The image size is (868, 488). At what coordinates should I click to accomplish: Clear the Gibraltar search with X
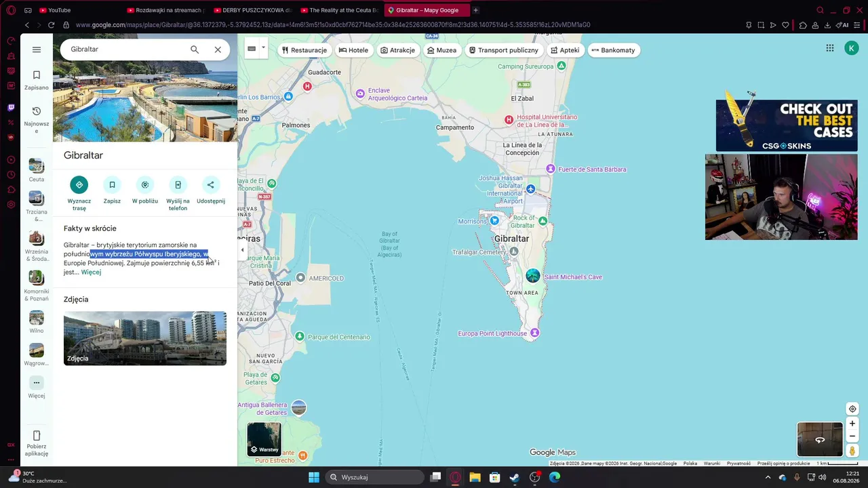point(218,49)
